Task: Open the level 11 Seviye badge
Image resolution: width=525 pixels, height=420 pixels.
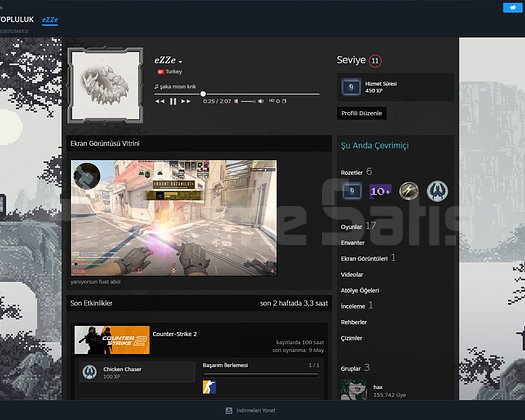Action: 375,61
